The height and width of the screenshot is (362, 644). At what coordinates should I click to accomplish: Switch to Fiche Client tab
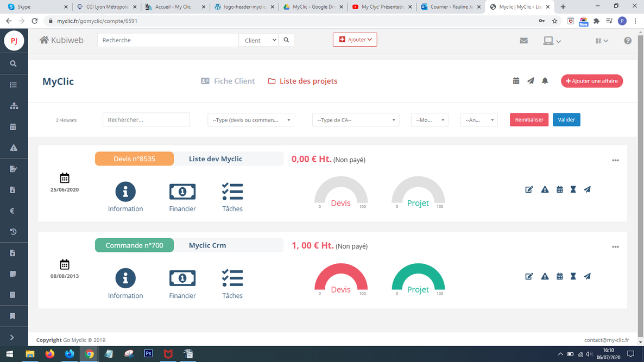click(228, 81)
